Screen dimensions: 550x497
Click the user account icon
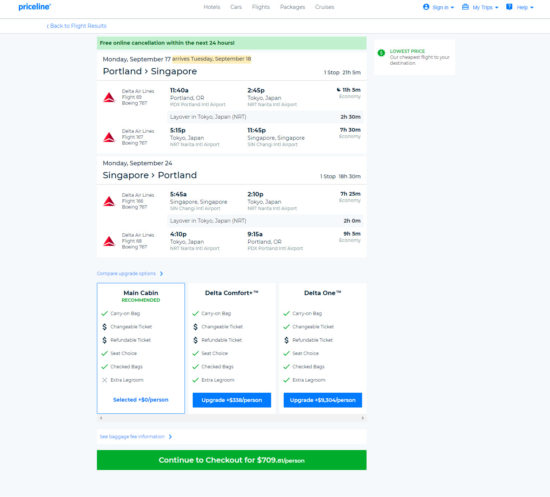tap(426, 7)
